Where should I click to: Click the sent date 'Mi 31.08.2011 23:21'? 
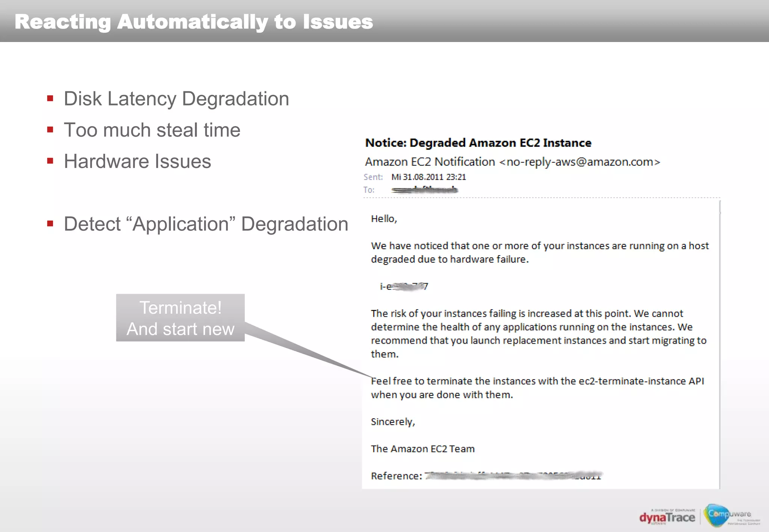428,177
